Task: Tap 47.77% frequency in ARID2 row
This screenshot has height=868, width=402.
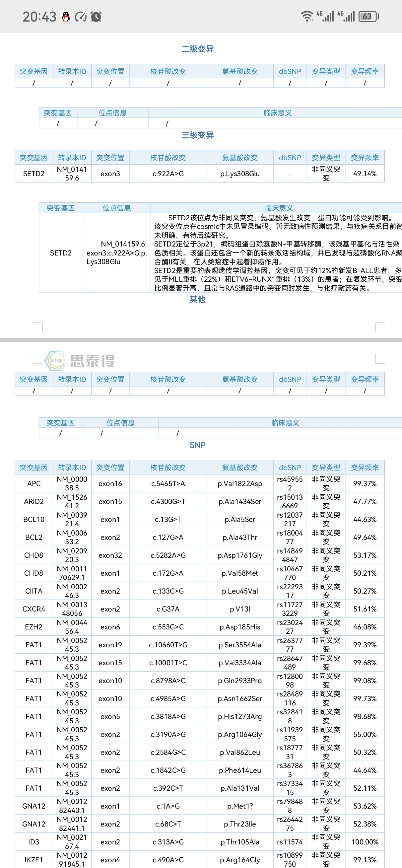Action: [x=365, y=501]
